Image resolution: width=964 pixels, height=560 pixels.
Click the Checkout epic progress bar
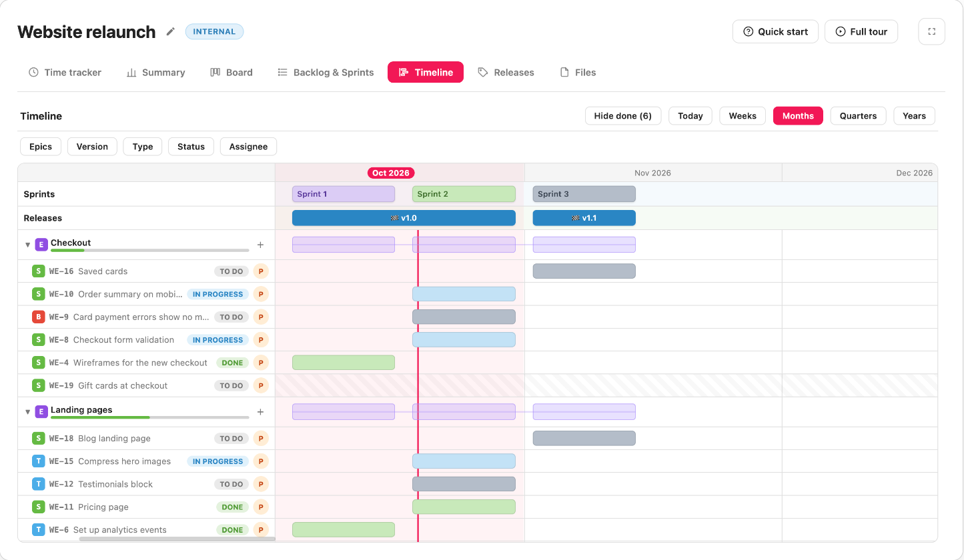tap(150, 250)
